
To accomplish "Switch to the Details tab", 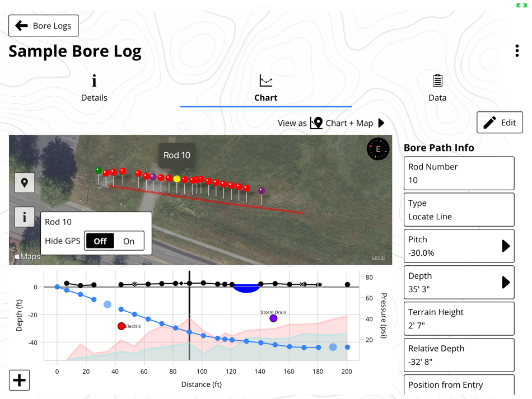I will click(94, 88).
